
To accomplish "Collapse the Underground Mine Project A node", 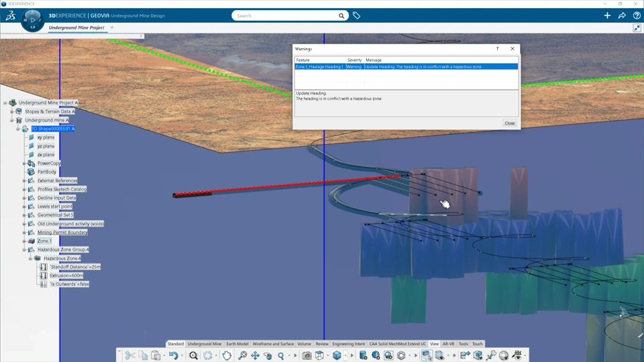I will [x=5, y=103].
